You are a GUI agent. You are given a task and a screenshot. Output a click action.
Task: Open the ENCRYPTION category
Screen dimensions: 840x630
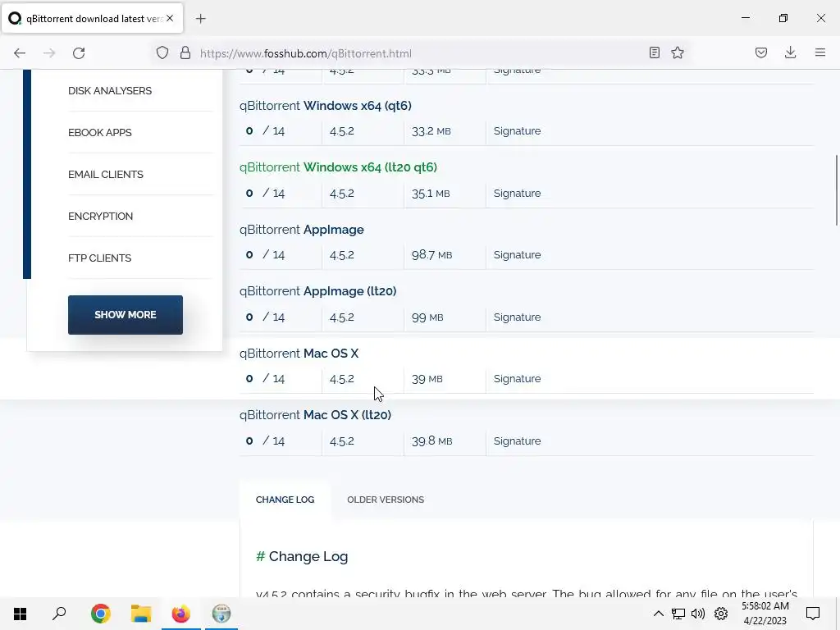[100, 216]
